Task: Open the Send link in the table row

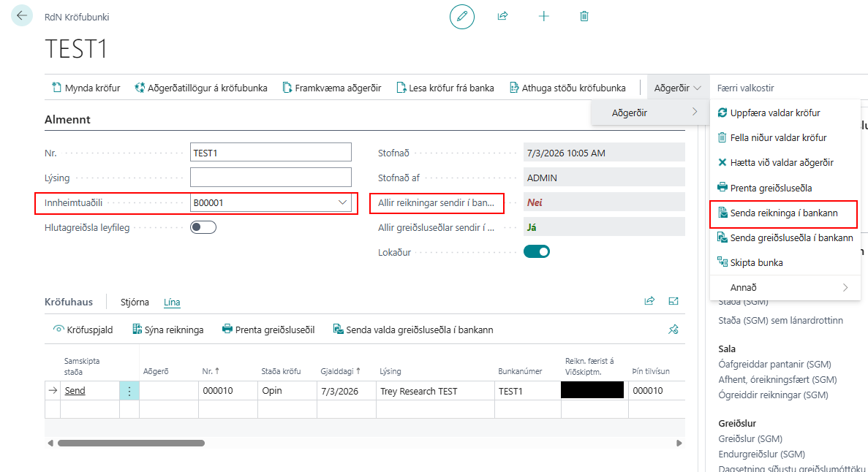Action: tap(75, 391)
